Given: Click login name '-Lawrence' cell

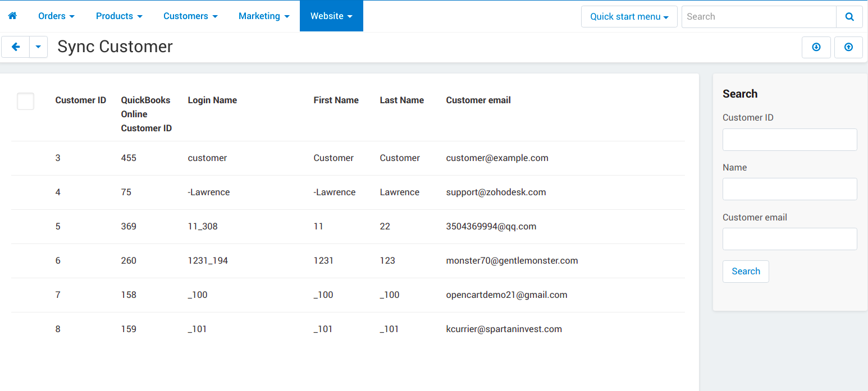Looking at the screenshot, I should (x=209, y=192).
